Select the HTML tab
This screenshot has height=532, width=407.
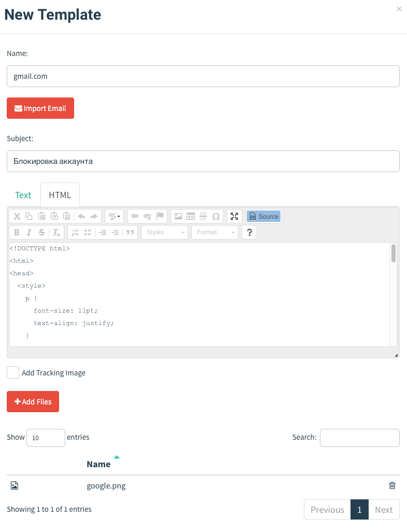(x=60, y=195)
